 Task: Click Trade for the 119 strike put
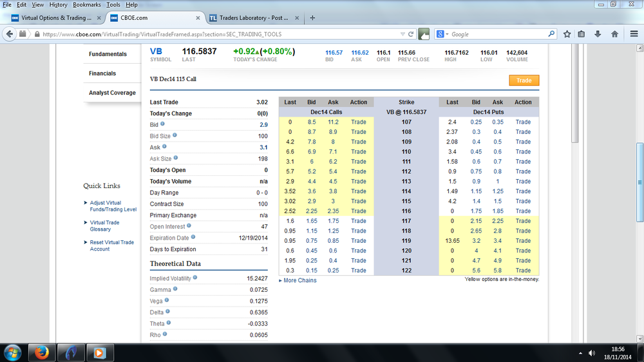(523, 240)
